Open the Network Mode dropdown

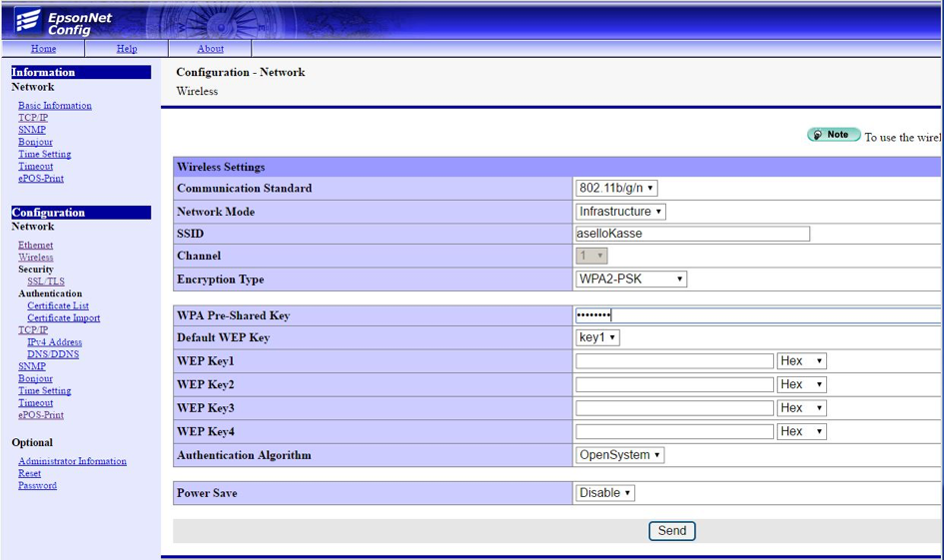(620, 212)
